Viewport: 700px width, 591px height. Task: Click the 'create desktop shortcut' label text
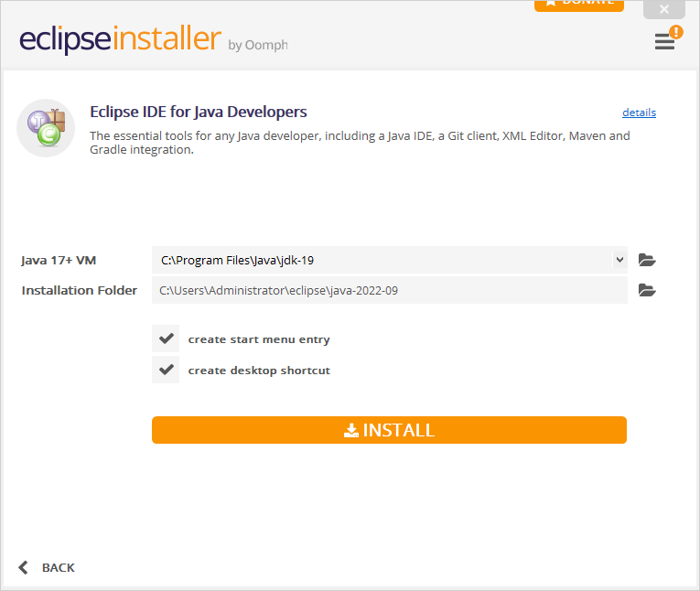[x=259, y=371]
